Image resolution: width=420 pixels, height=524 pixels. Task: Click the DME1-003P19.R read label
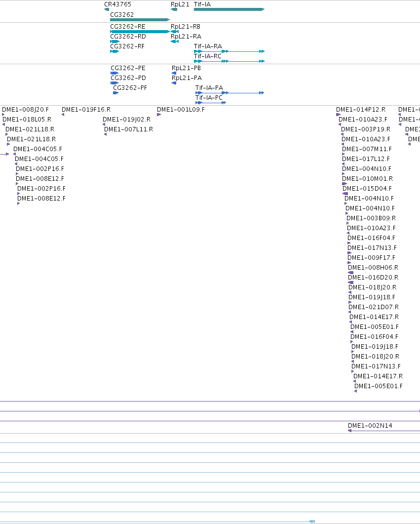point(366,129)
